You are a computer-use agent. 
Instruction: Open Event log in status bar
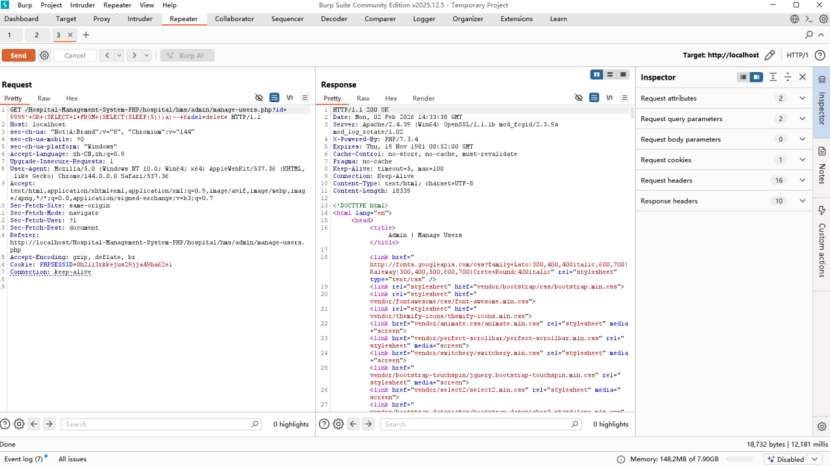click(x=24, y=459)
